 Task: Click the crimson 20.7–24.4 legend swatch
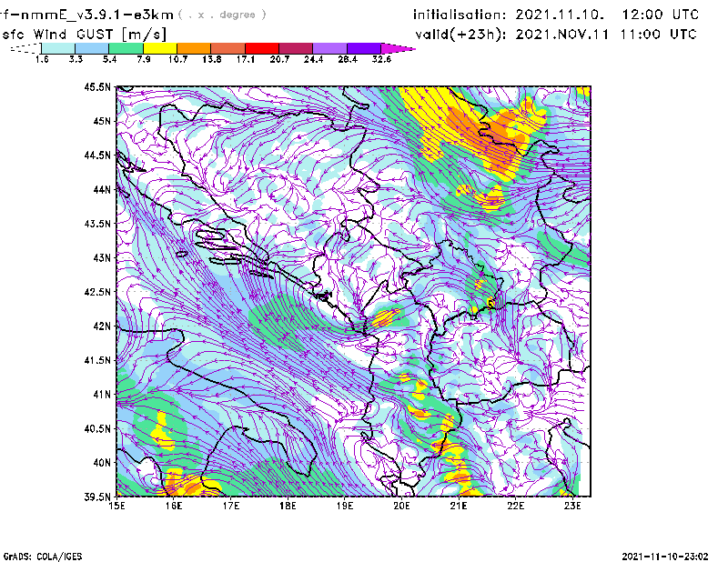point(296,48)
